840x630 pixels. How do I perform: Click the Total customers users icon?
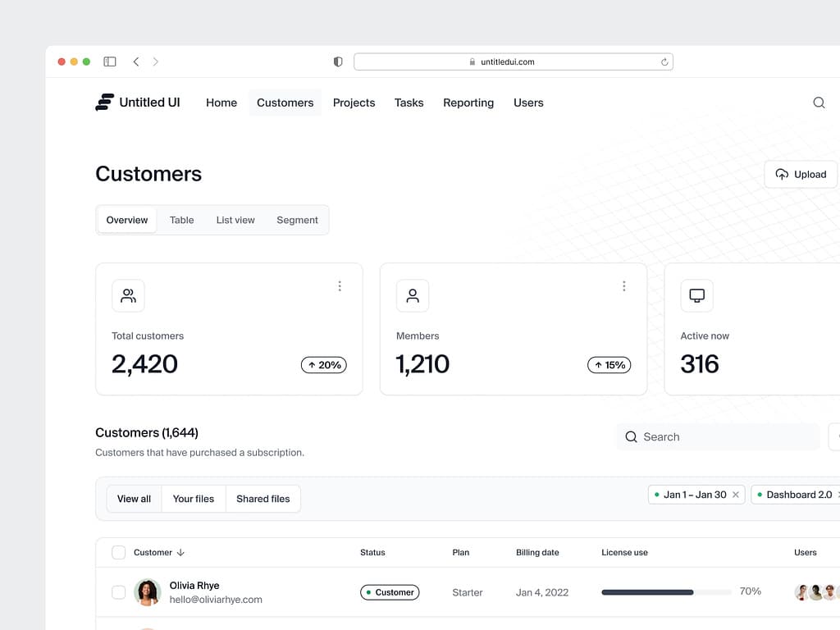pyautogui.click(x=128, y=296)
